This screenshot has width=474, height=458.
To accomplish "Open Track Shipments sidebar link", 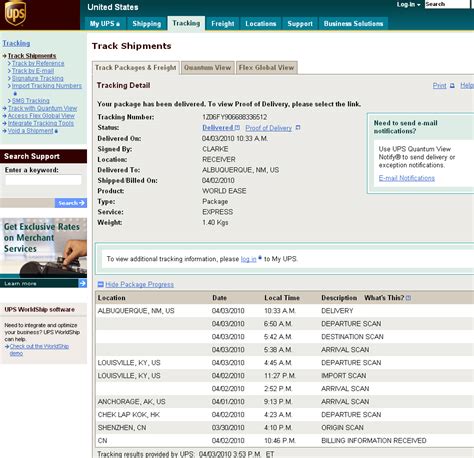I will tap(32, 56).
